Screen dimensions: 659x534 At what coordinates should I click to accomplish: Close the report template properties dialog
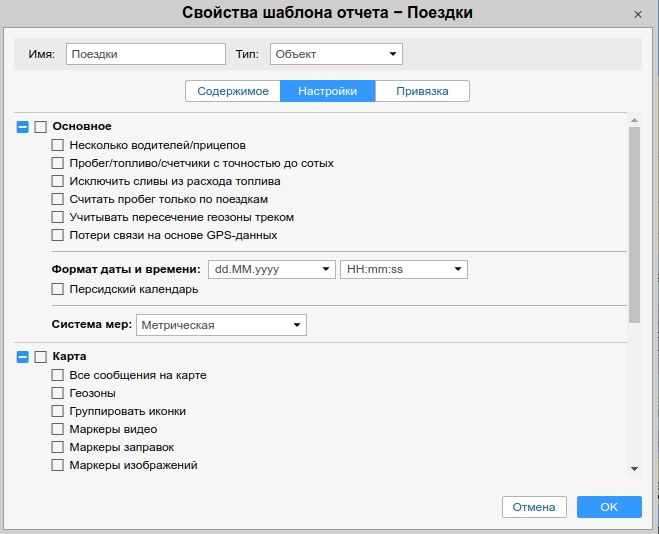point(638,14)
